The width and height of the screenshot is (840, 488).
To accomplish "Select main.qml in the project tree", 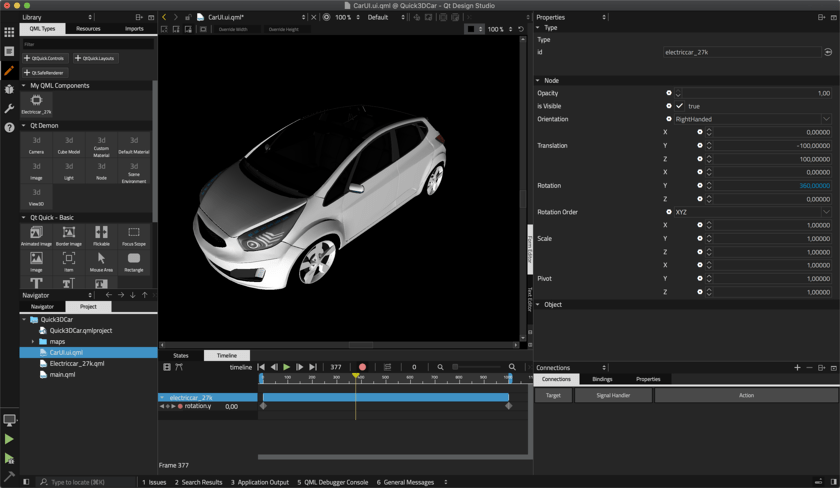I will pyautogui.click(x=62, y=374).
